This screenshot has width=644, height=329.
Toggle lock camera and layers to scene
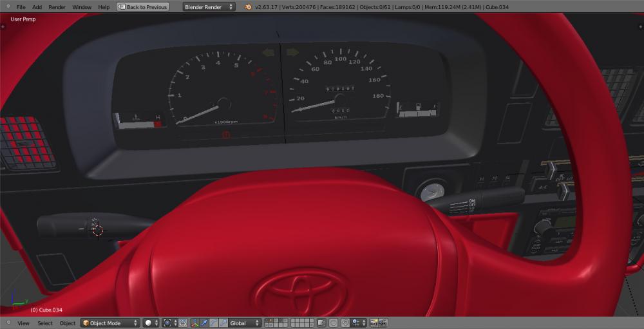click(321, 323)
